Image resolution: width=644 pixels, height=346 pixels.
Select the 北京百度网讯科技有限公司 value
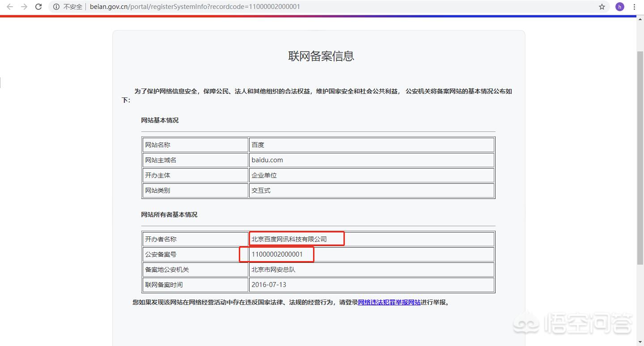point(289,239)
